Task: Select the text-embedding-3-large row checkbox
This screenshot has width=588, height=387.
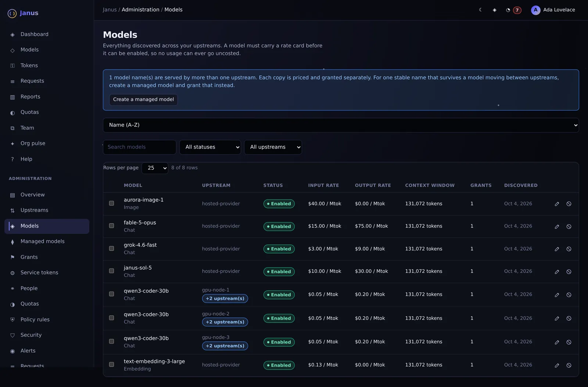Action: tap(111, 365)
